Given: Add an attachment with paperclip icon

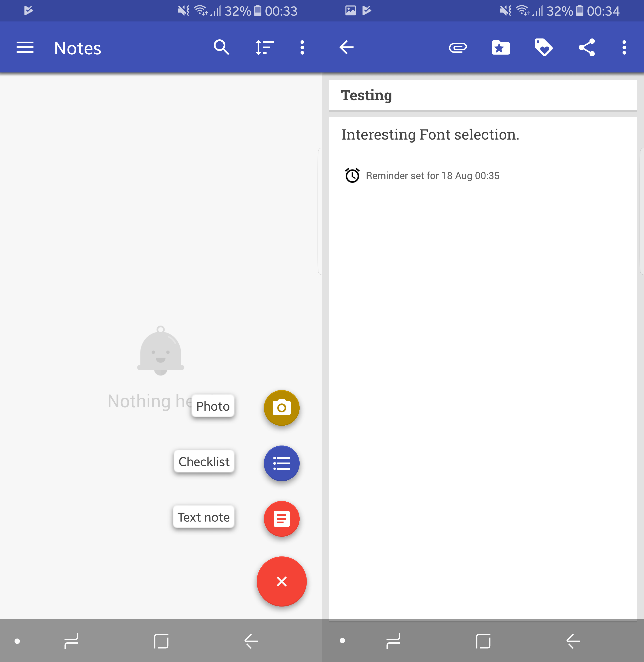Looking at the screenshot, I should coord(458,48).
